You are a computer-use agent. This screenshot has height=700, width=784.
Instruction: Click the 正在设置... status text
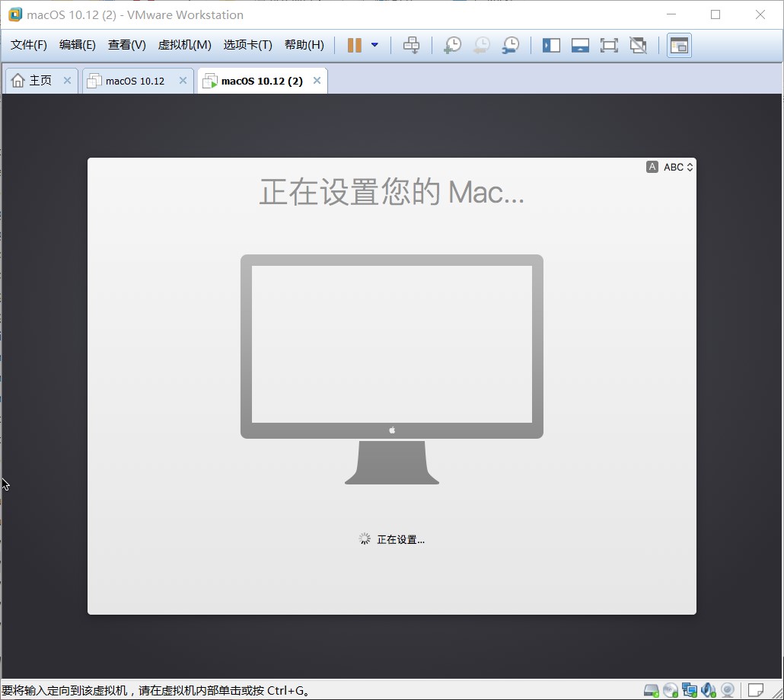400,539
